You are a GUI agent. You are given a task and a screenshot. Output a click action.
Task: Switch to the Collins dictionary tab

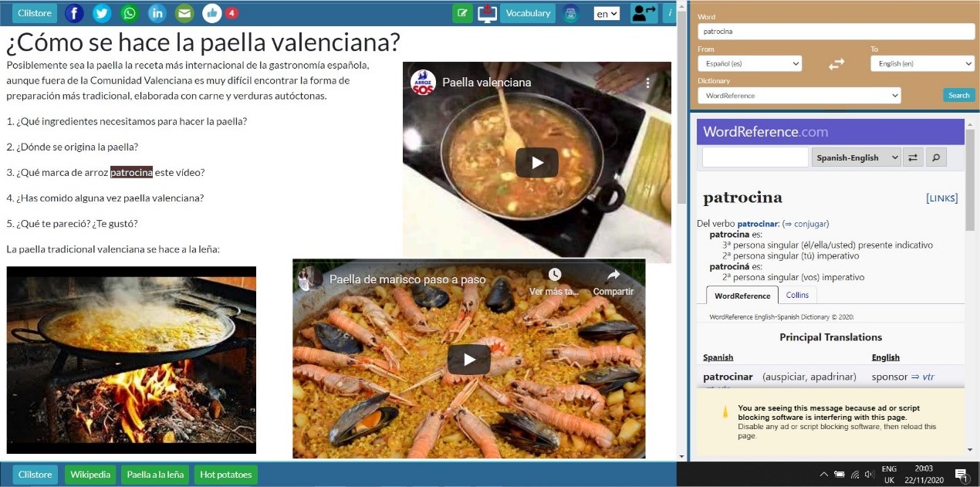pos(797,295)
